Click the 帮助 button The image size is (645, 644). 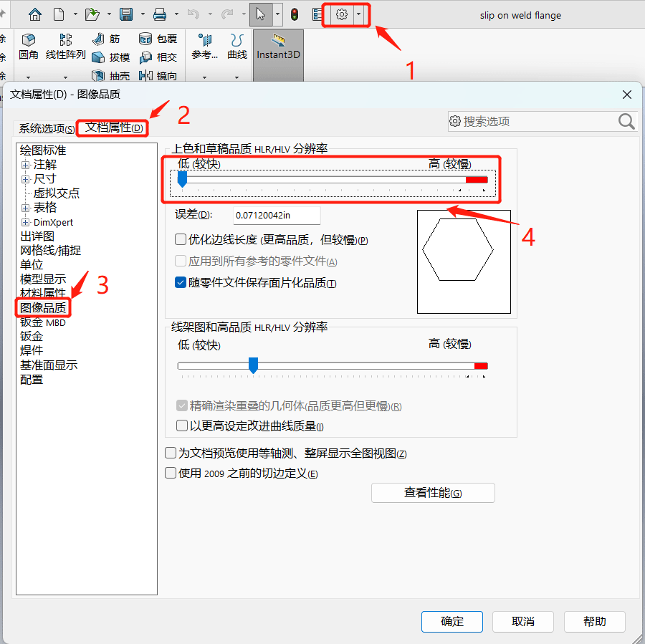pyautogui.click(x=594, y=621)
